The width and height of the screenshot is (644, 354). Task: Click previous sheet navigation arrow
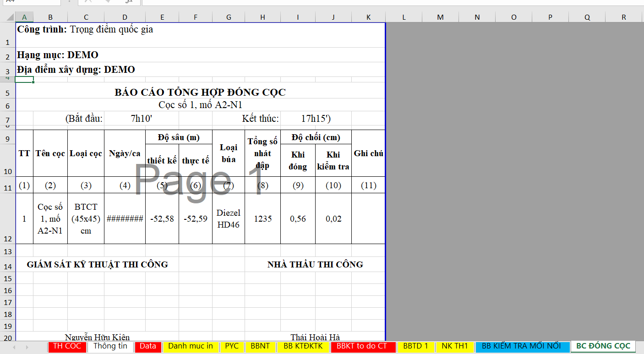tap(14, 347)
